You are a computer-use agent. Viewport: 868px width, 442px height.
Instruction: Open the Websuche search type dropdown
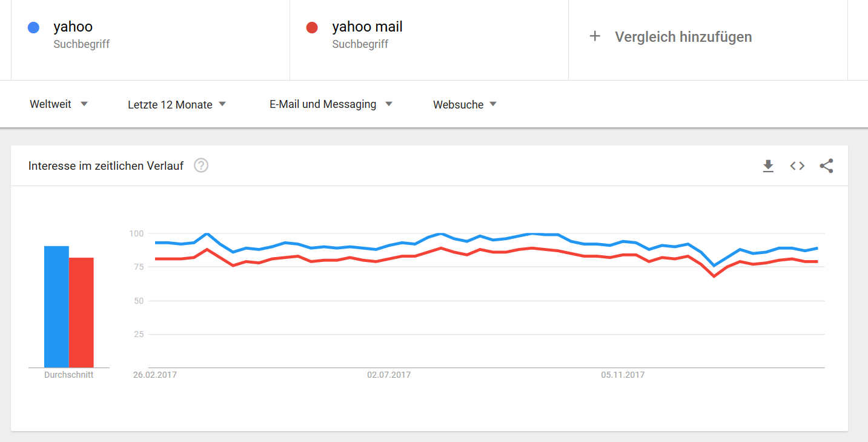(x=464, y=104)
